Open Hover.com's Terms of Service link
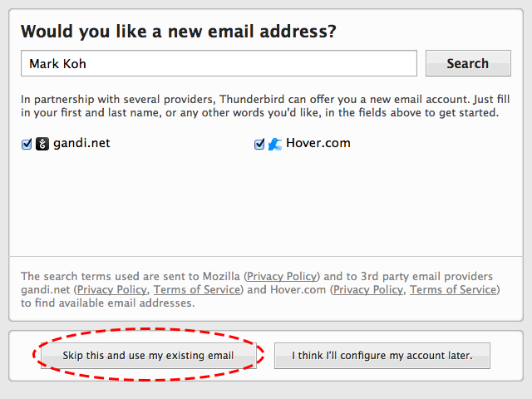The height and width of the screenshot is (399, 532). coord(453,290)
